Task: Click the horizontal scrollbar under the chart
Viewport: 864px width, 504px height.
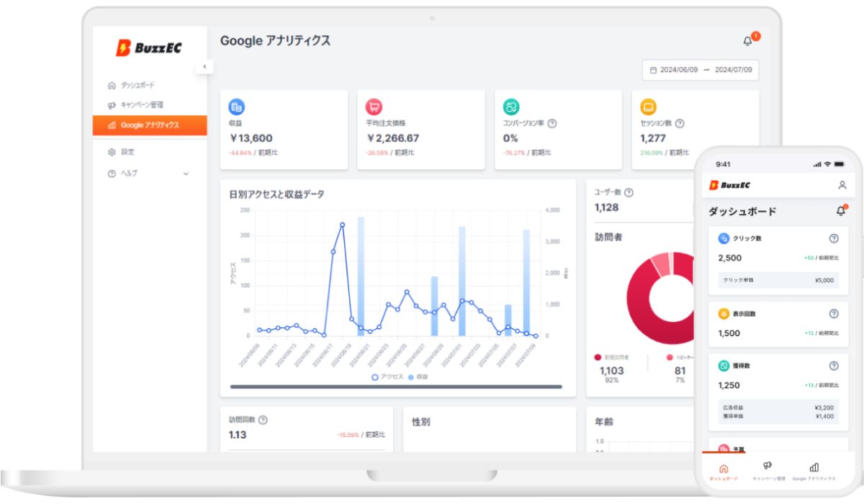Action: pyautogui.click(x=396, y=387)
